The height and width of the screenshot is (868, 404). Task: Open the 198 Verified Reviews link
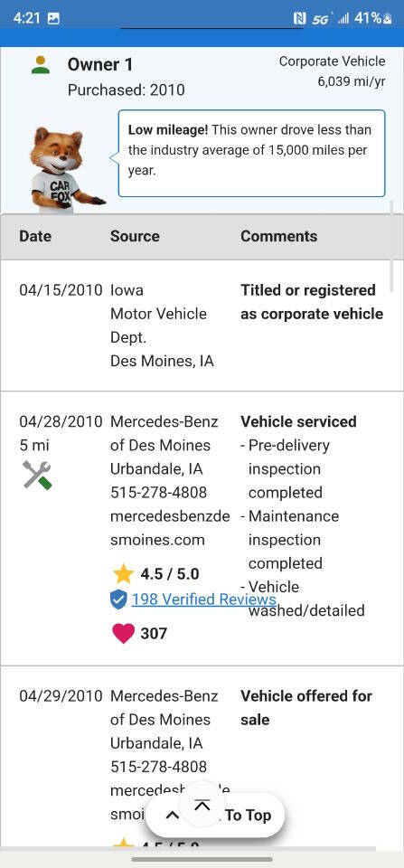(203, 599)
